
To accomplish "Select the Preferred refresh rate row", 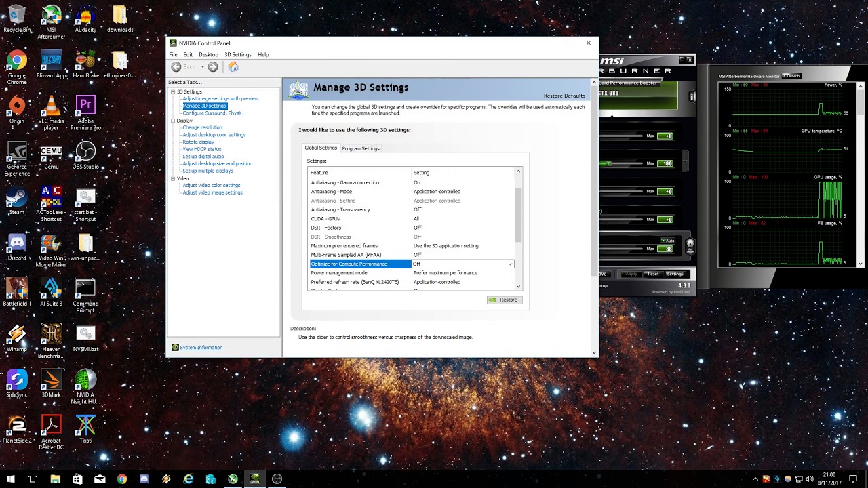I will point(412,282).
